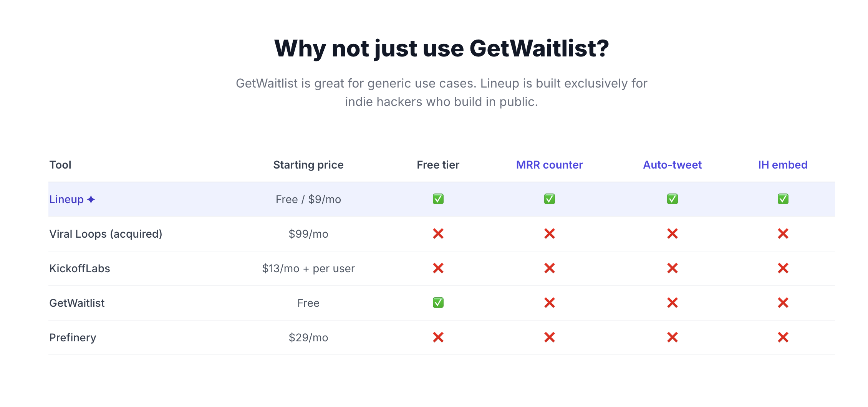
Task: Click GetWaitlist's Auto-tweet red cross
Action: click(672, 303)
